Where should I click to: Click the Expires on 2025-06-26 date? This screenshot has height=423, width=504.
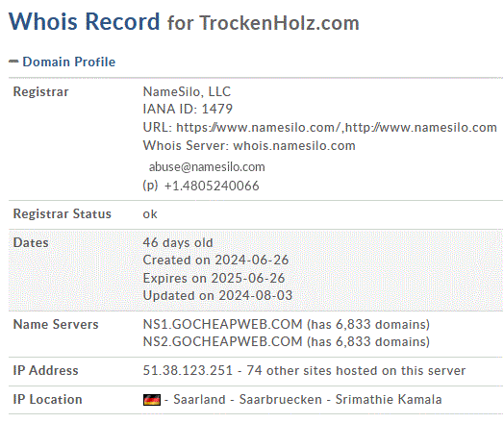click(214, 278)
